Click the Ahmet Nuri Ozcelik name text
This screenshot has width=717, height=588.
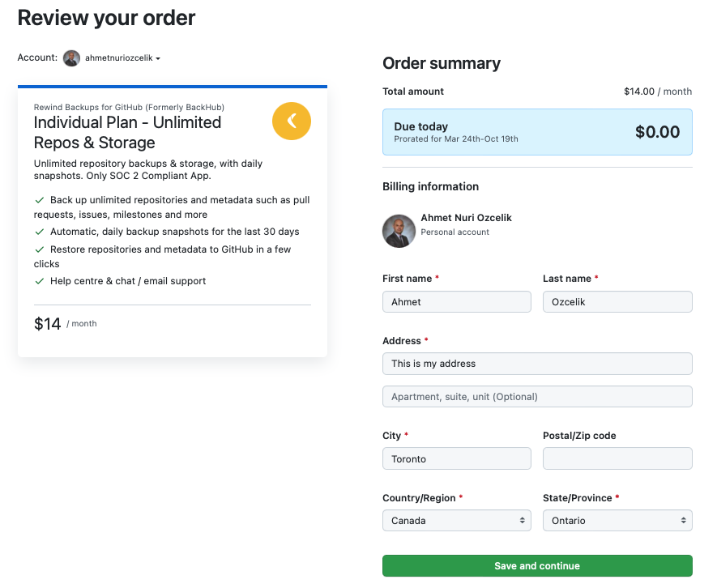(x=466, y=218)
